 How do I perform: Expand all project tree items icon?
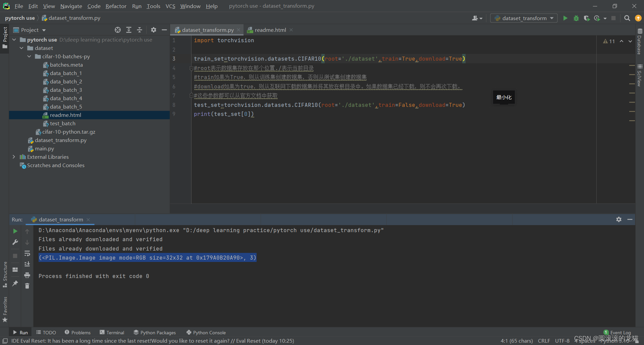tap(129, 30)
